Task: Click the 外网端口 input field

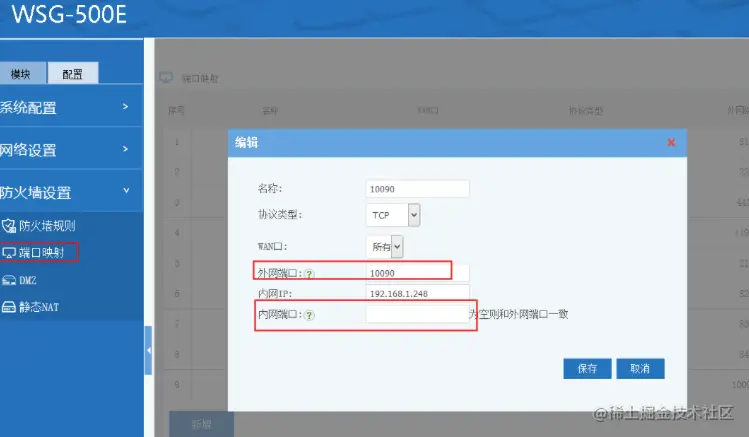Action: [x=417, y=273]
